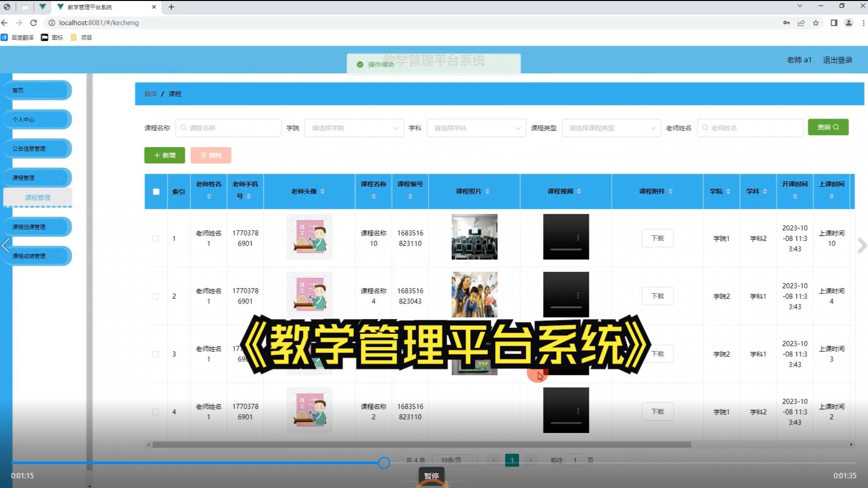Check the row 3 checkbox

[x=155, y=354]
